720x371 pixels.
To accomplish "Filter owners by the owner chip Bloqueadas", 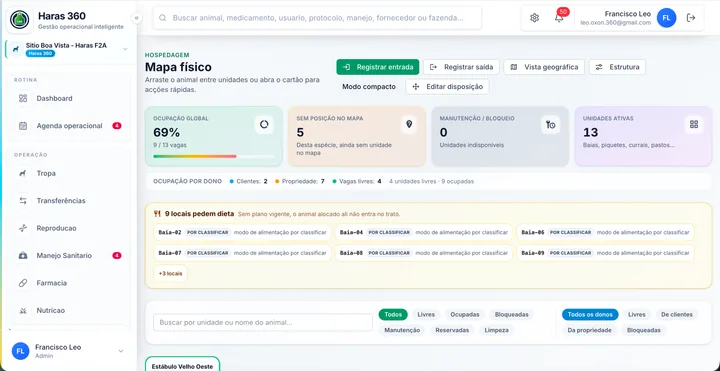I will (643, 330).
